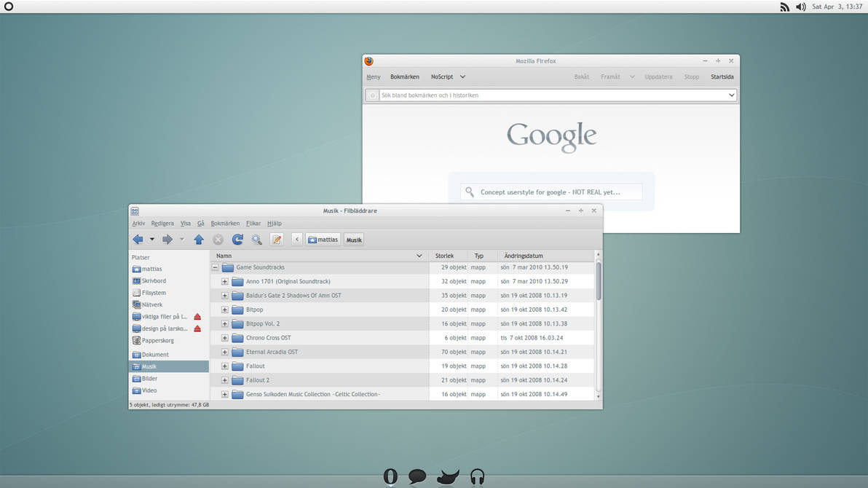868x488 pixels.
Task: Open the RSS feed indicator in the top panel
Action: (x=784, y=7)
